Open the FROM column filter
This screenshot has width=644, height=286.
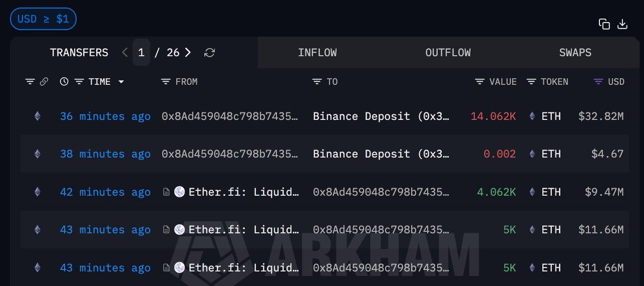point(166,82)
